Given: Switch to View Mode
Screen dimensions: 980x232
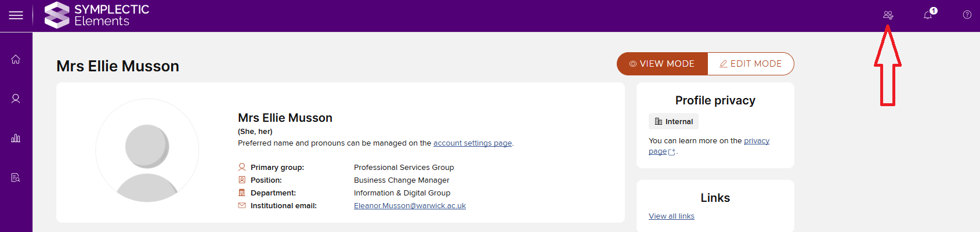Looking at the screenshot, I should pyautogui.click(x=662, y=64).
